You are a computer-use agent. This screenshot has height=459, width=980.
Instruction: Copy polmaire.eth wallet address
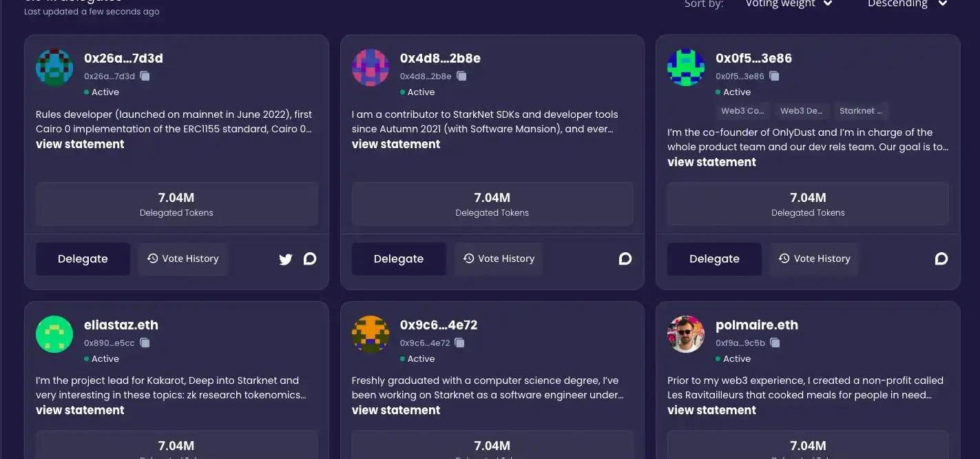point(775,343)
